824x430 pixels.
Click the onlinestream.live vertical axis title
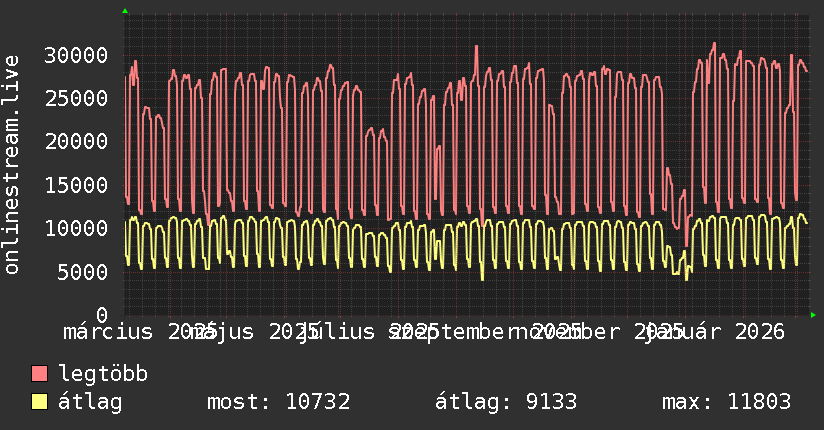coord(12,165)
